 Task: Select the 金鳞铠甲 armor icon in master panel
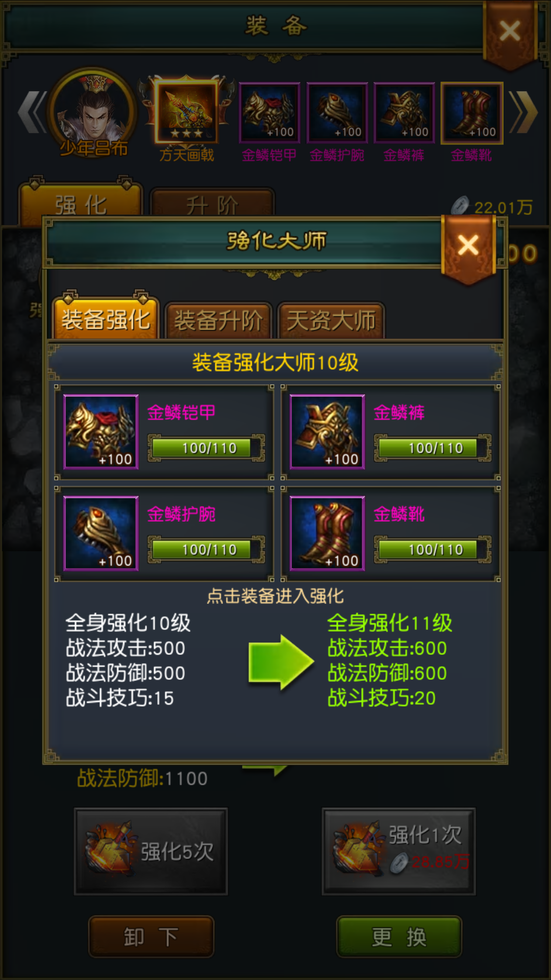(x=101, y=432)
